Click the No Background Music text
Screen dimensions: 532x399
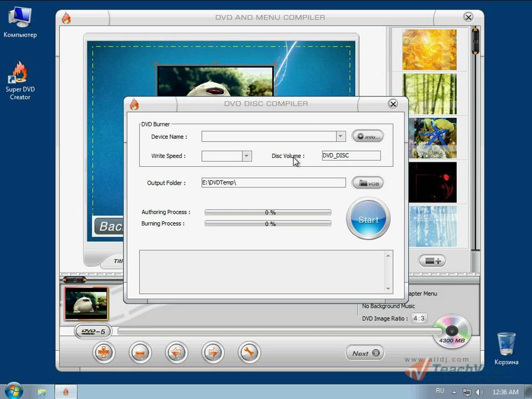coord(388,306)
